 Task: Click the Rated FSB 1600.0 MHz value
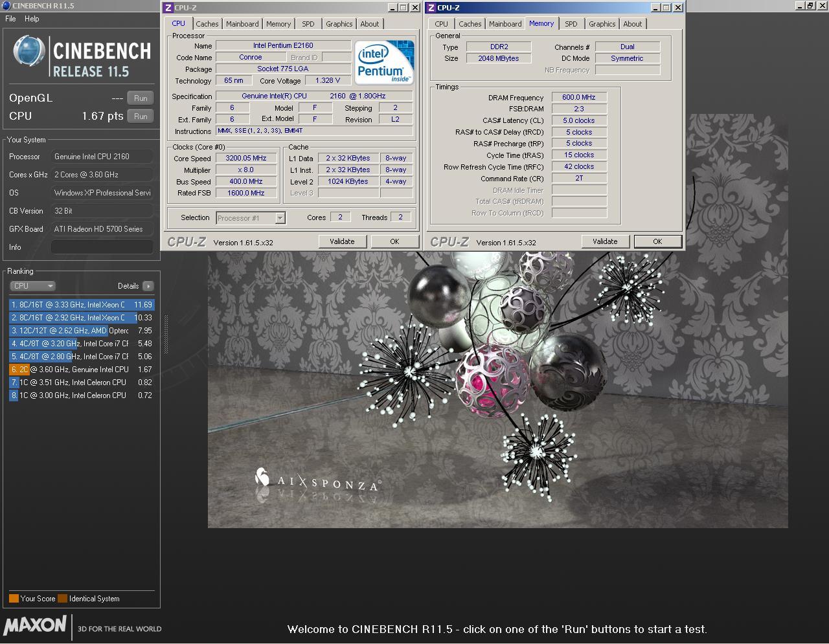click(x=246, y=194)
